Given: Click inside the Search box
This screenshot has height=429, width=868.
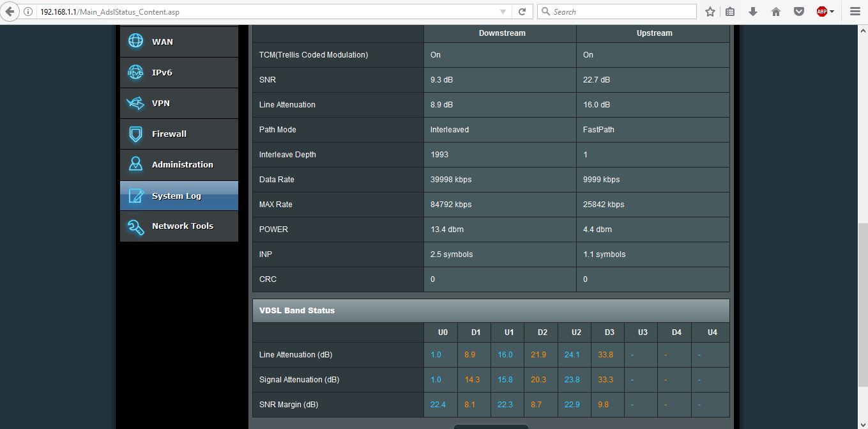Looking at the screenshot, I should [620, 12].
